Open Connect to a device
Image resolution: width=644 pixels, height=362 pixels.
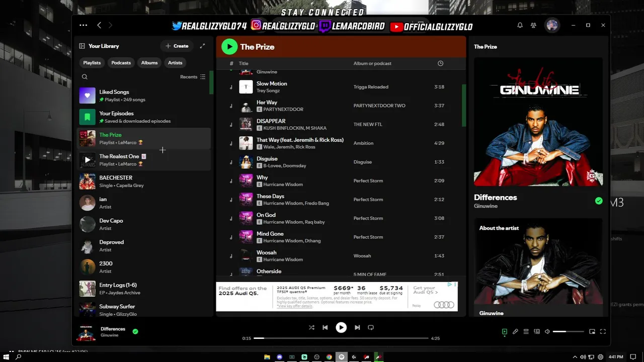pos(537,332)
